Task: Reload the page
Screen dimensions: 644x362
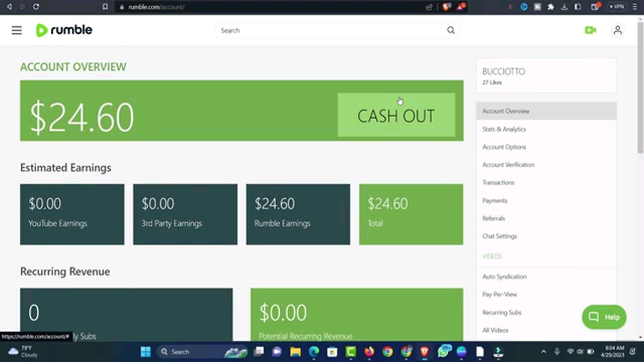Action: (36, 7)
